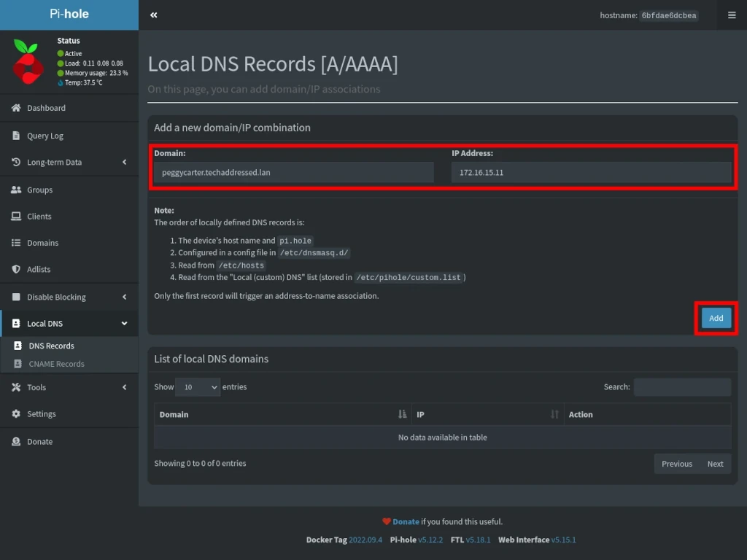Expand Long-term Data submenu chevron
This screenshot has height=560, width=747.
[124, 162]
